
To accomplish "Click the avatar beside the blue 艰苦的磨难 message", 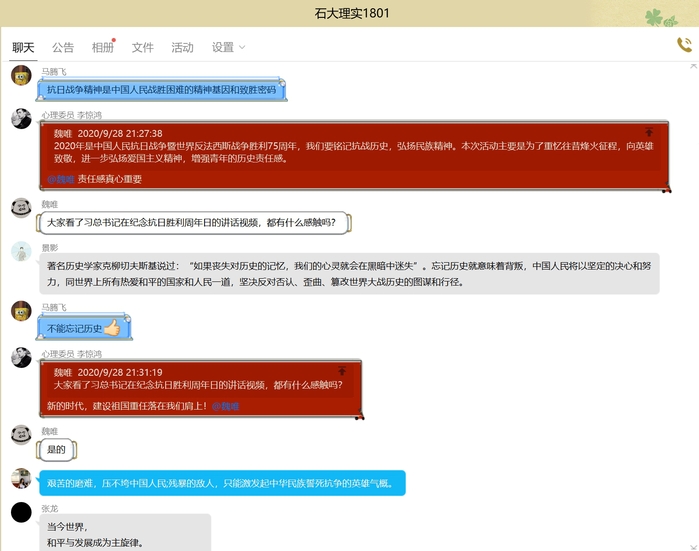I will click(21, 478).
